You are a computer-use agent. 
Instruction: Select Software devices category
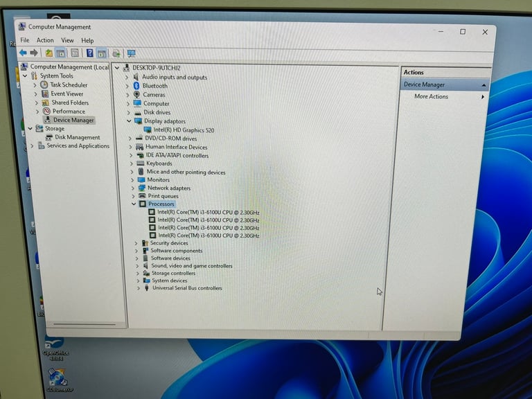(170, 258)
